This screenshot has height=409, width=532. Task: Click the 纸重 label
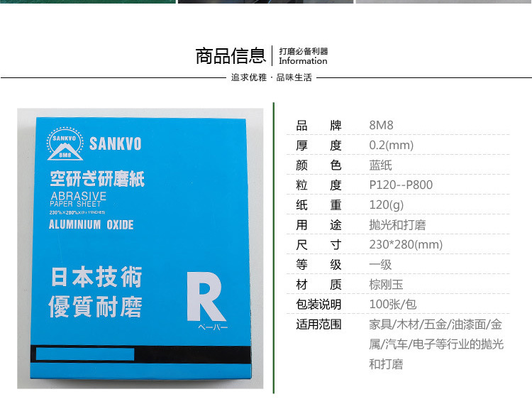(318, 205)
